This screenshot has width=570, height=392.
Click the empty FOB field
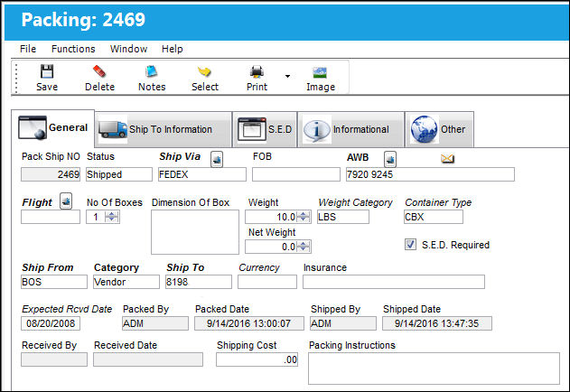pos(296,174)
